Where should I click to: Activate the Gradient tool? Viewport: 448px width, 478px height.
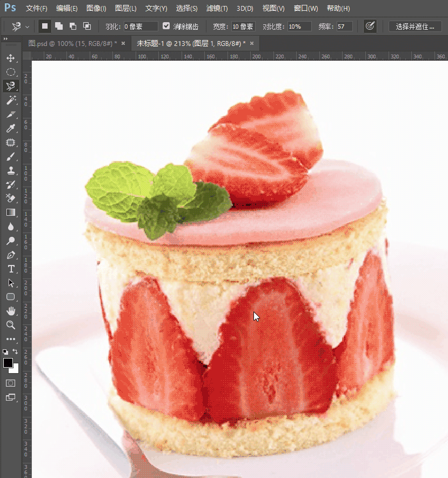coord(10,213)
